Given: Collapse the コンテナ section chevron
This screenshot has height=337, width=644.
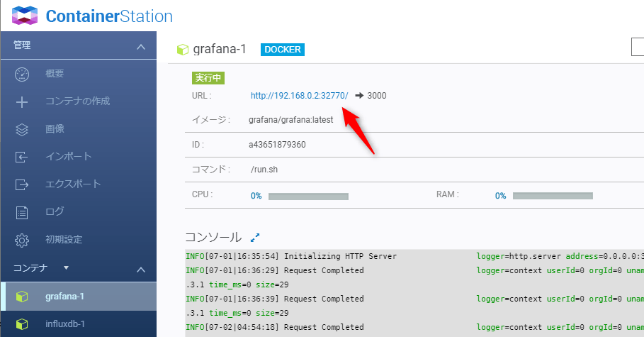Looking at the screenshot, I should click(x=141, y=270).
